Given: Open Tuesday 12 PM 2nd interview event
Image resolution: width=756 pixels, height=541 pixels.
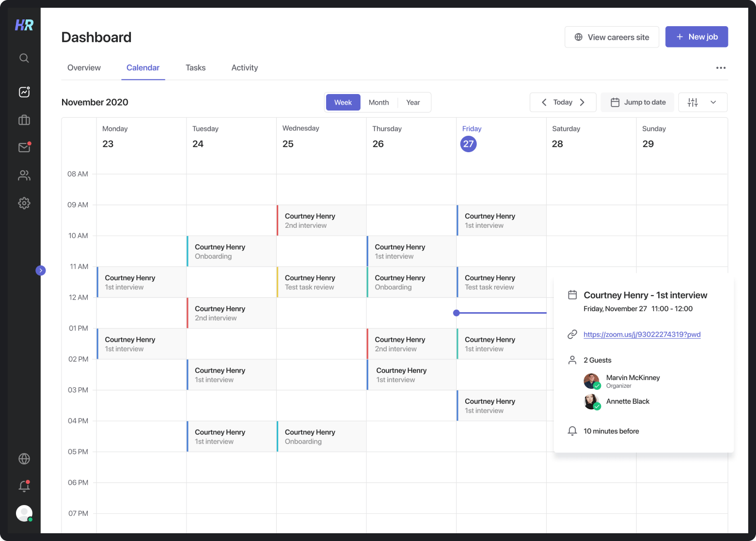Looking at the screenshot, I should [231, 313].
